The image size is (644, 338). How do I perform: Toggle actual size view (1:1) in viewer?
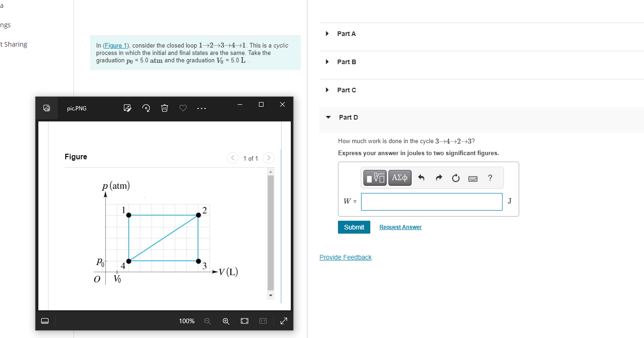(262, 320)
